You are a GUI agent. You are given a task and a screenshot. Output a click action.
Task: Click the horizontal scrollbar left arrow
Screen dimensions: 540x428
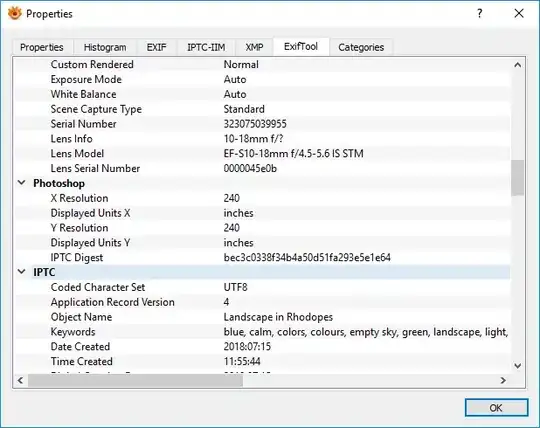pos(20,380)
